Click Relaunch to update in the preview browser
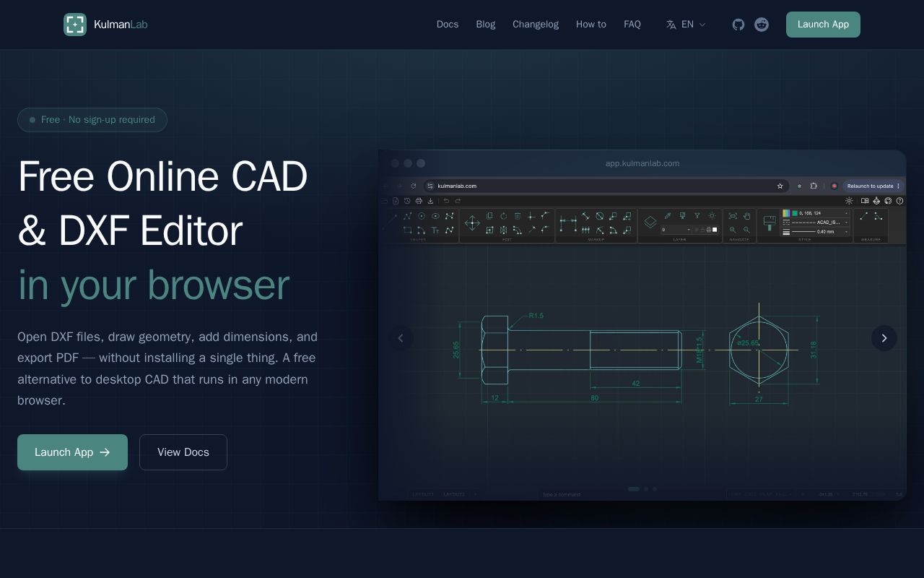 (x=873, y=186)
